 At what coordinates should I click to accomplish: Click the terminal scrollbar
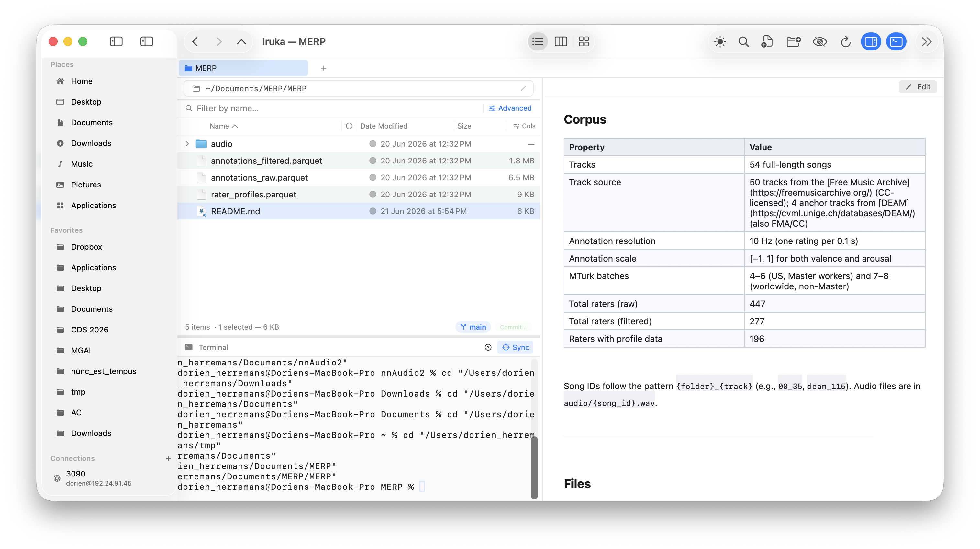[x=534, y=467]
